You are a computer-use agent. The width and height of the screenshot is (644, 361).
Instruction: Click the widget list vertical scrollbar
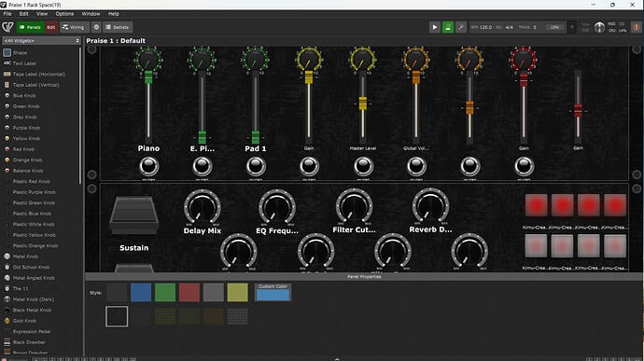pyautogui.click(x=80, y=115)
